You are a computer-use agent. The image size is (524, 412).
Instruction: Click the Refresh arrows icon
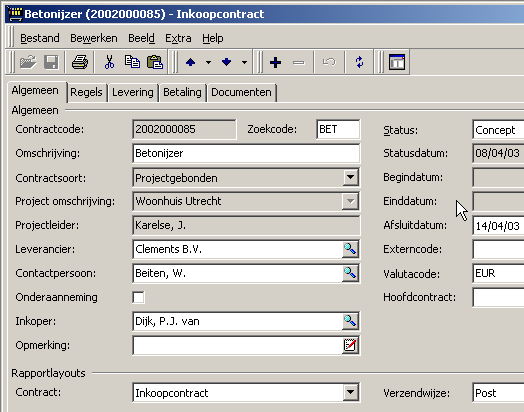[359, 62]
